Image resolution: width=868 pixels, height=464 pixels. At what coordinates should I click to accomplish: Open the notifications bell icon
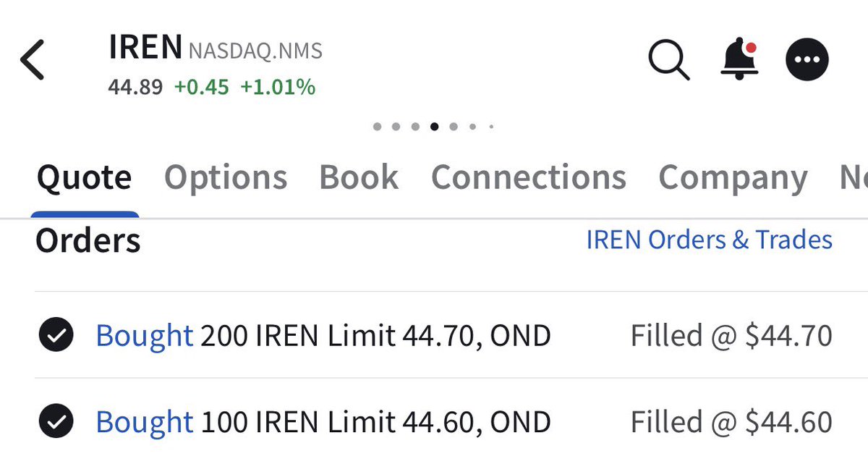(739, 59)
